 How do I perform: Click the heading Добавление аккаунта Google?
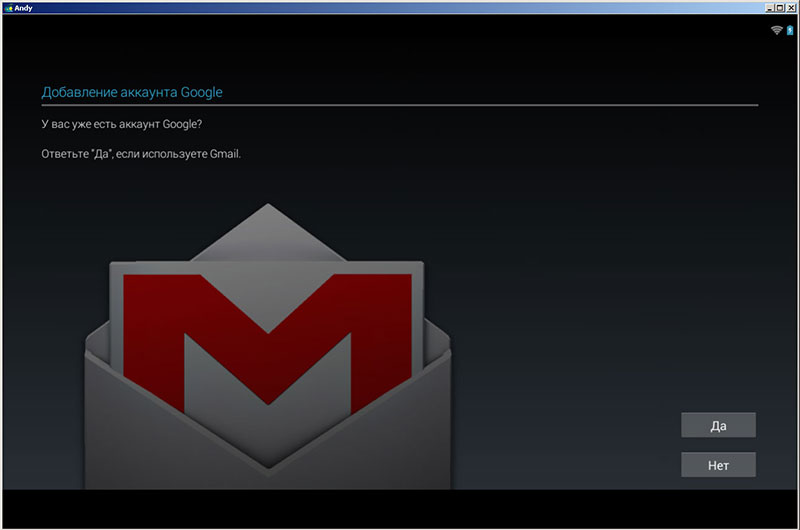click(132, 92)
